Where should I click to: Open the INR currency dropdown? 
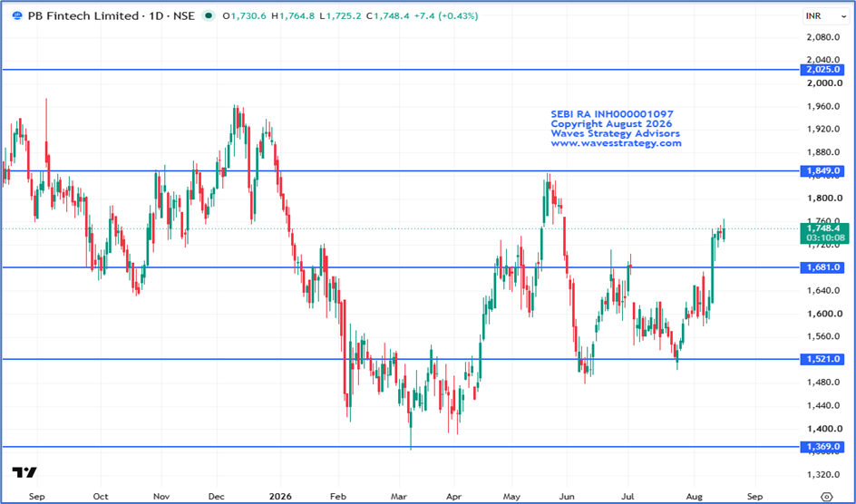(x=825, y=16)
